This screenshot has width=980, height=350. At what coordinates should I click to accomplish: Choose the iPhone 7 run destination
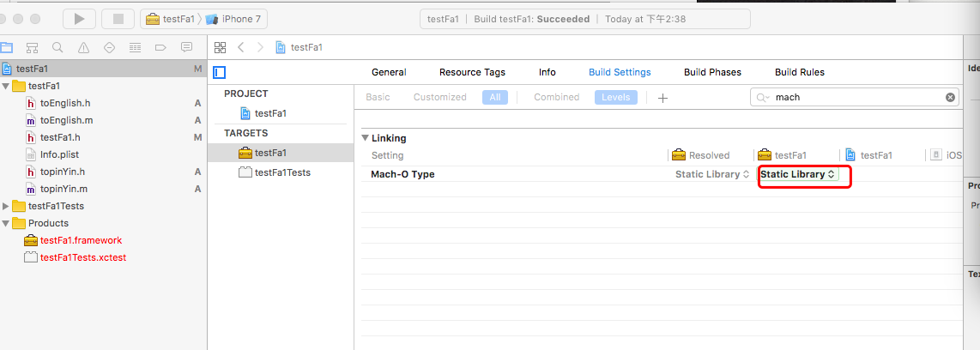pyautogui.click(x=233, y=19)
